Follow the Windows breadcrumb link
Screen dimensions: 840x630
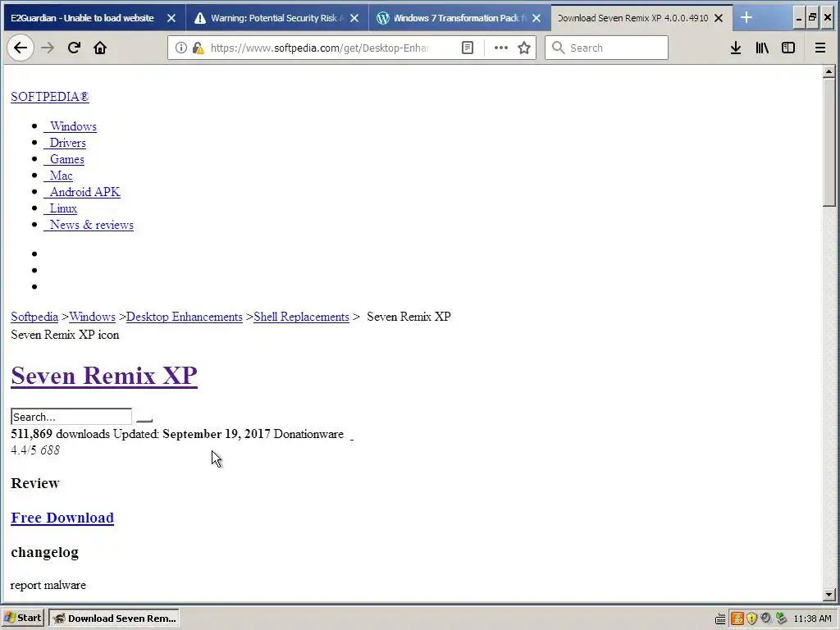92,317
